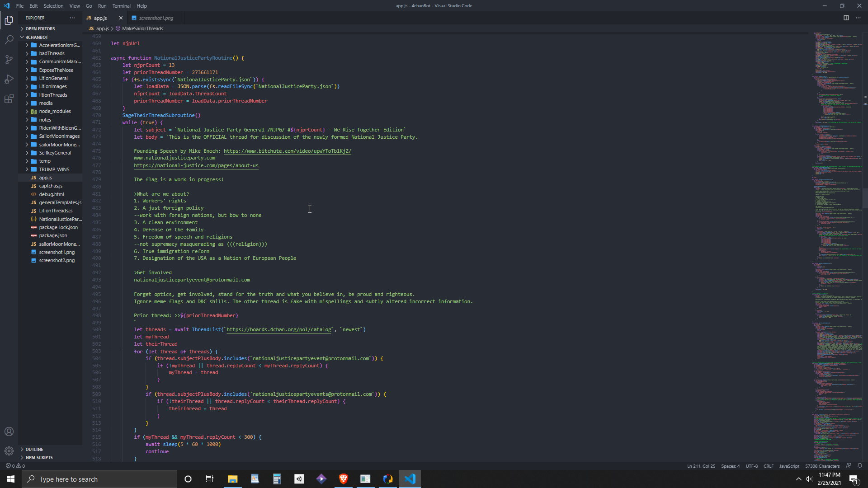This screenshot has height=488, width=868.
Task: Close the app.js editor tab
Action: [121, 18]
